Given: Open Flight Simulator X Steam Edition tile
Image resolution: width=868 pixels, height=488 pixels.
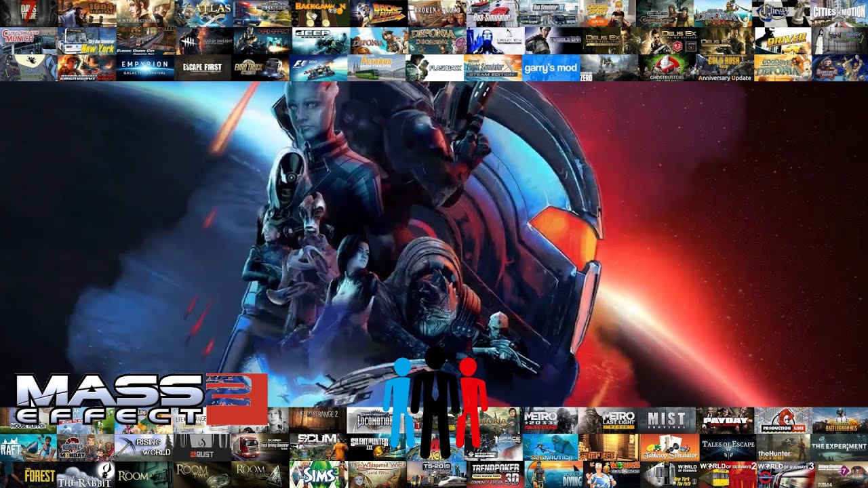Looking at the screenshot, I should 494,68.
